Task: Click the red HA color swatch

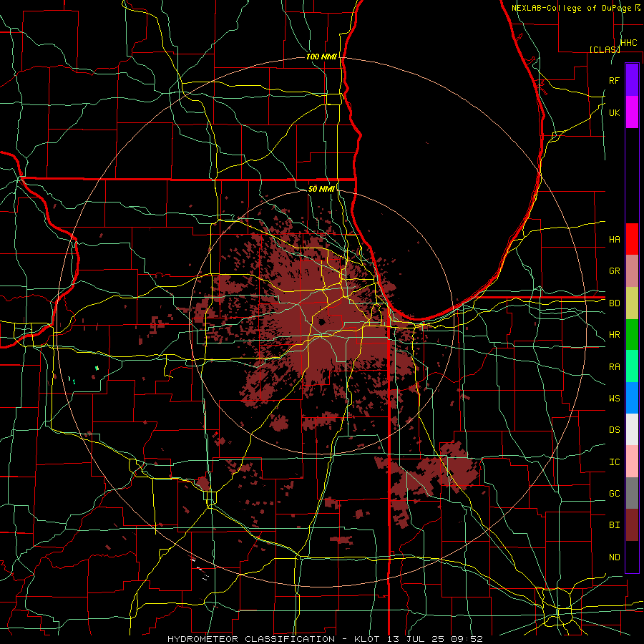Action: pos(632,239)
